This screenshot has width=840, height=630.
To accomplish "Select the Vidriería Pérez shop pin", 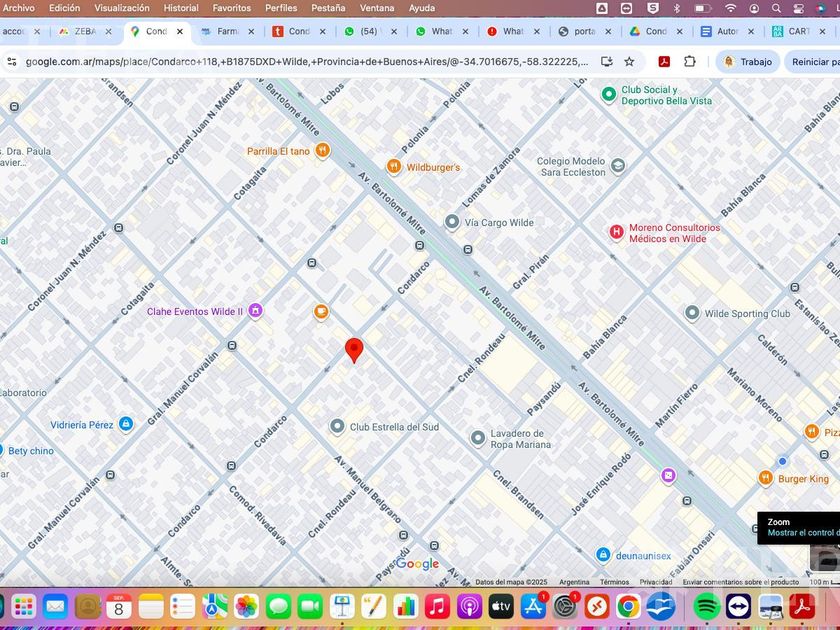I will [125, 424].
